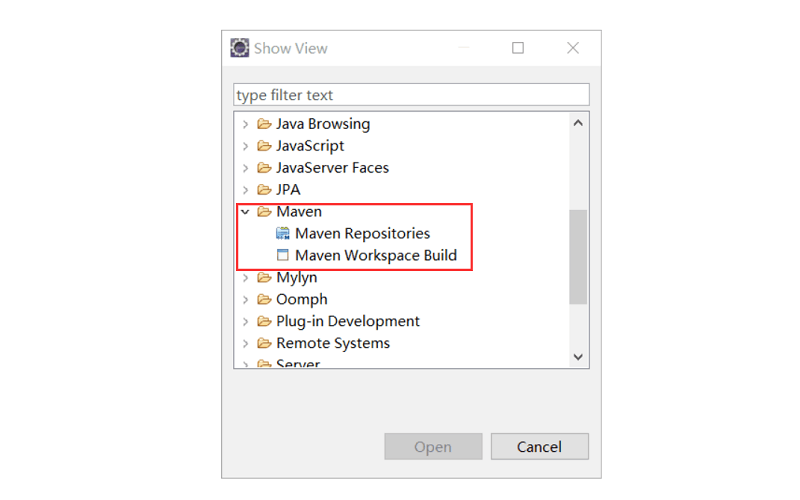Viewport: 800px width, 500px height.
Task: Select the Maven Repositories item
Action: coord(362,234)
